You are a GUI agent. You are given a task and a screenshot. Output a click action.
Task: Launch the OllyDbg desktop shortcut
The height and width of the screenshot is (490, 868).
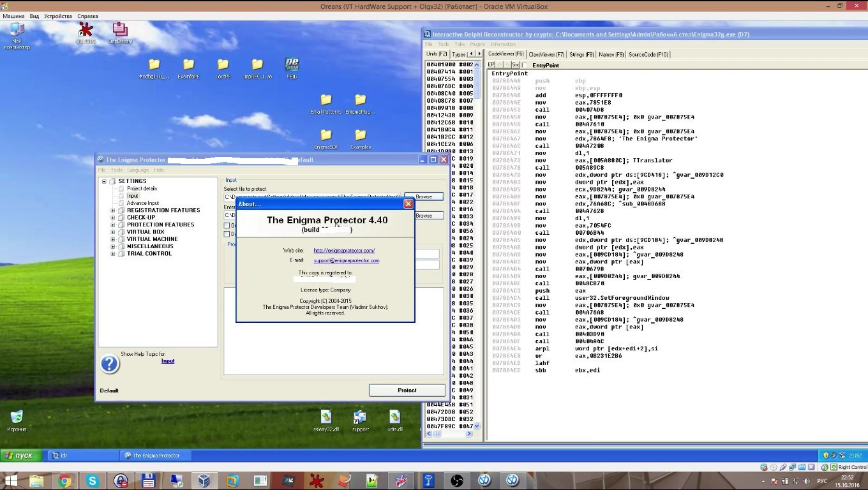(x=85, y=29)
